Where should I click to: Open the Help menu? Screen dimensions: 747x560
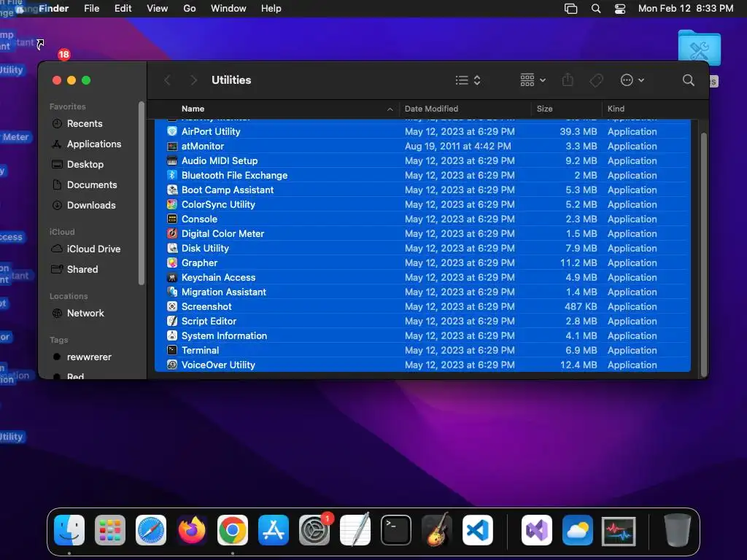tap(271, 9)
